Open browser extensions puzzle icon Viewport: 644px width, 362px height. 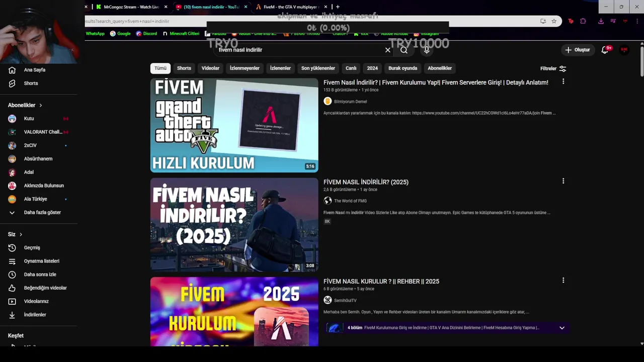583,21
